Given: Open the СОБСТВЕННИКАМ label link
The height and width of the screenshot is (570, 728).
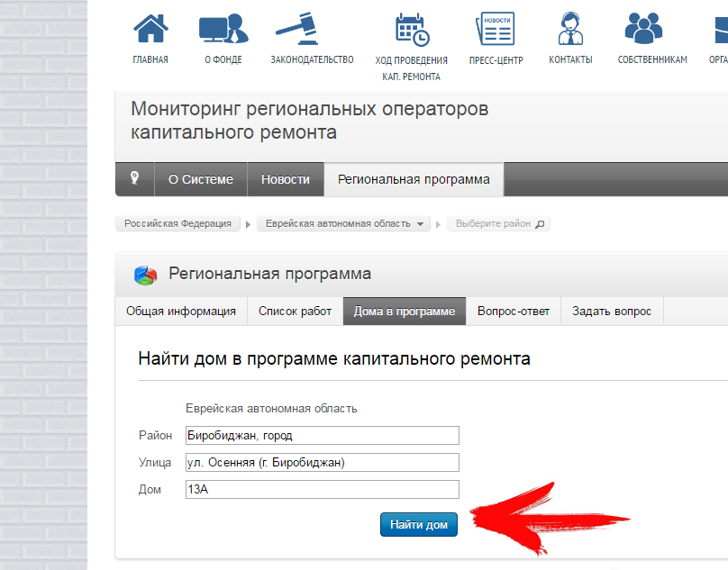Looking at the screenshot, I should point(652,59).
